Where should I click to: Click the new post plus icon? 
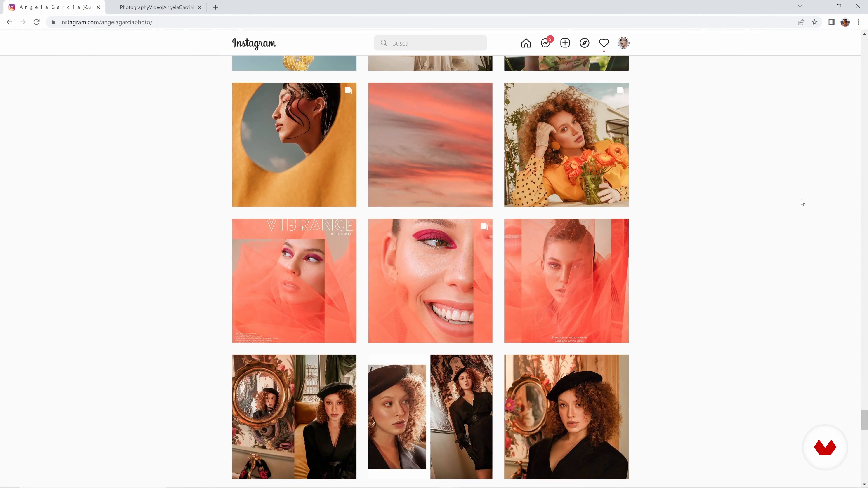point(565,43)
